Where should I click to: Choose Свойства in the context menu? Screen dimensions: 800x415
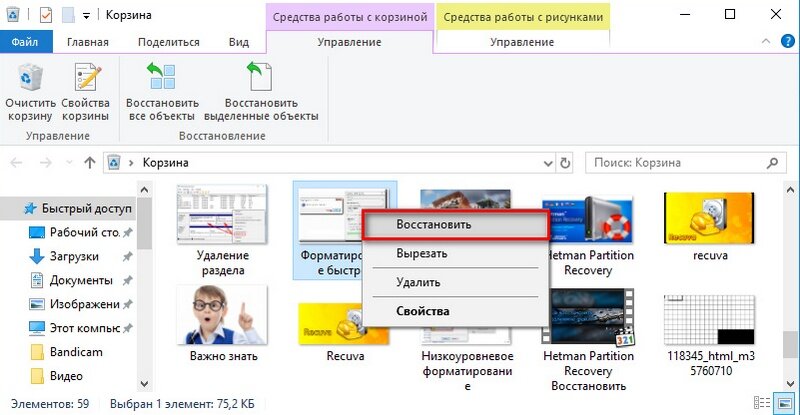[456, 311]
